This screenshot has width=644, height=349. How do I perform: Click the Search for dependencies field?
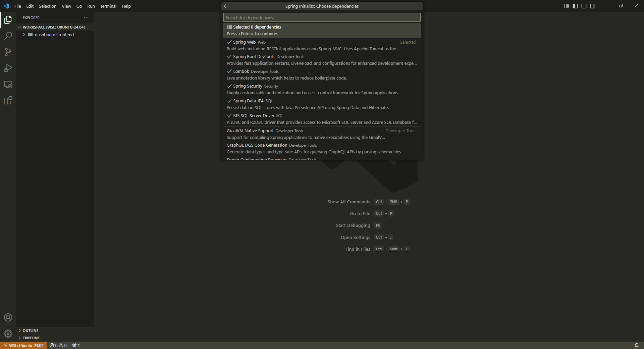point(322,17)
